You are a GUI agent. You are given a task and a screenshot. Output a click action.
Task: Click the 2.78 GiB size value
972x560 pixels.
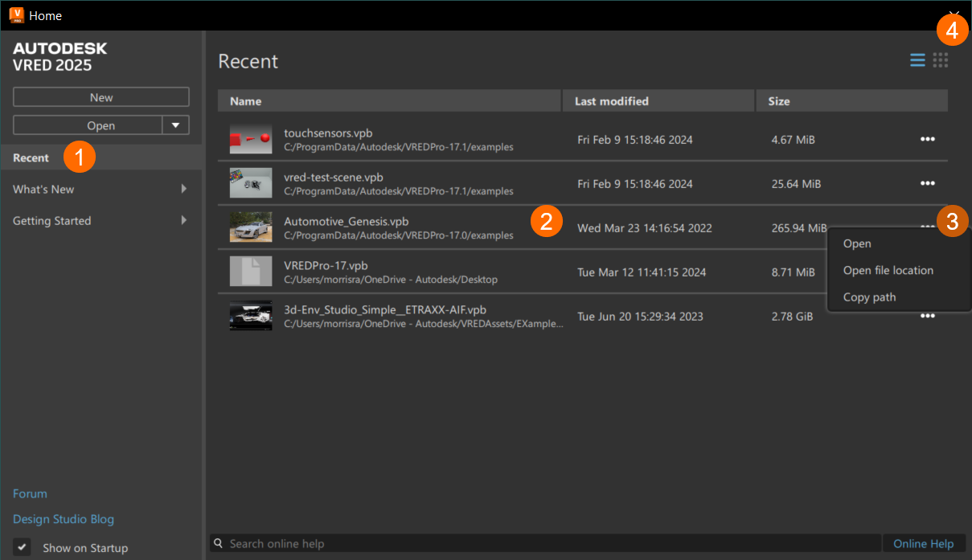click(x=792, y=316)
